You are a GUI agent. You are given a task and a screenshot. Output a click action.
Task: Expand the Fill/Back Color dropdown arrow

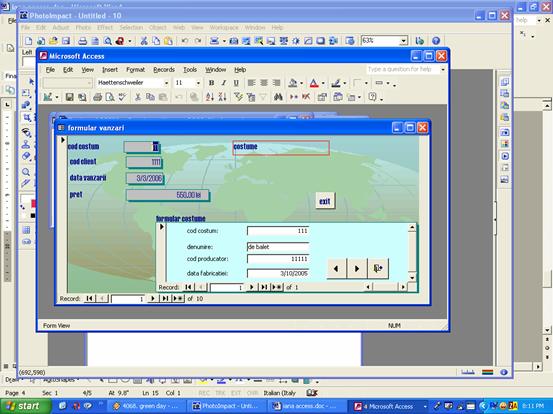(302, 83)
